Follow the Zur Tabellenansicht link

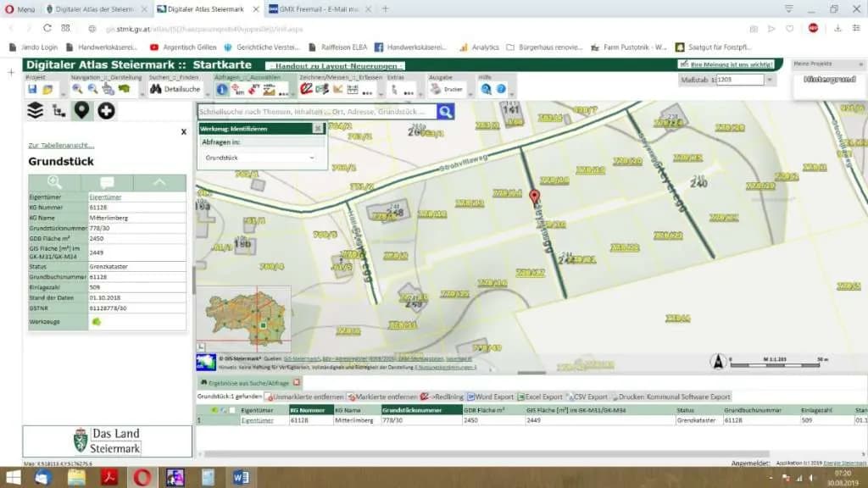[61, 145]
